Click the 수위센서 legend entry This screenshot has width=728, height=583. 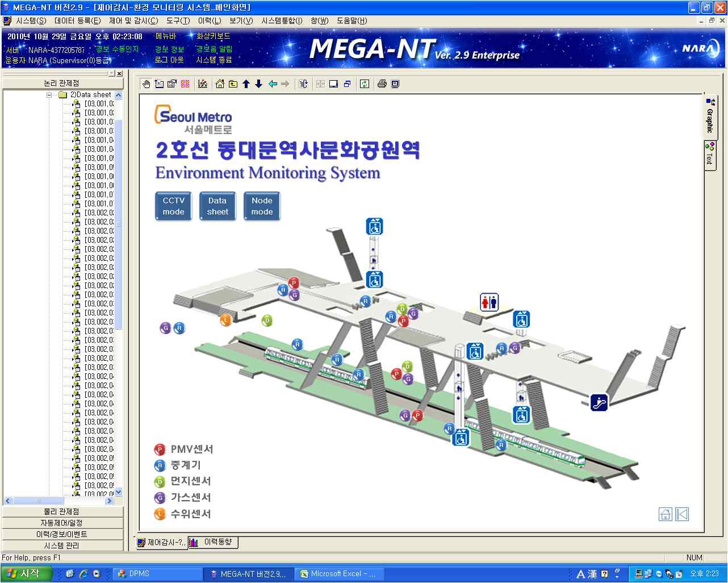point(182,514)
